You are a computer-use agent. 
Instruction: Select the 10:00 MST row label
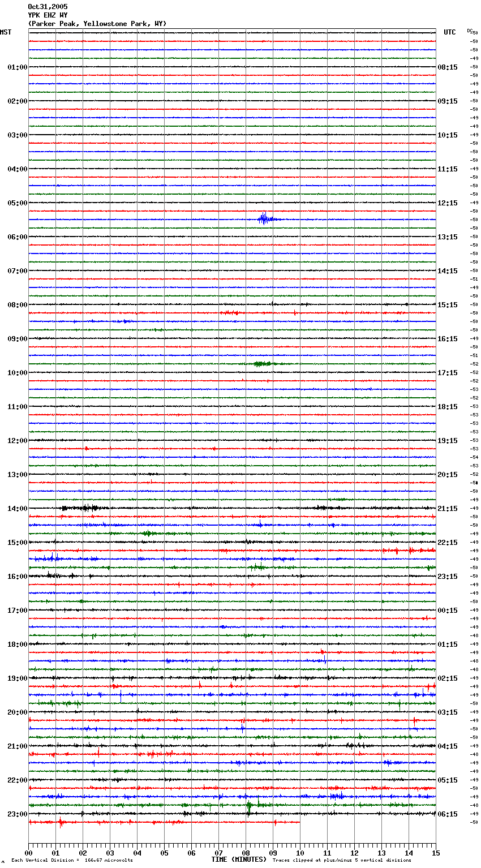[18, 373]
